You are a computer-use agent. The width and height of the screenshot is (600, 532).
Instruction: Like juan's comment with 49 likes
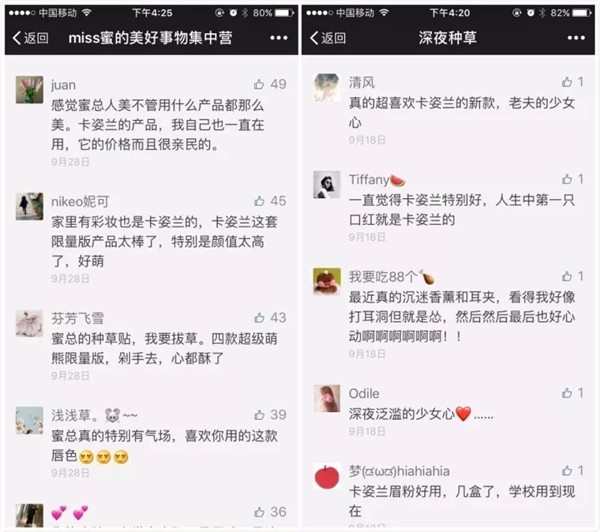[x=259, y=84]
